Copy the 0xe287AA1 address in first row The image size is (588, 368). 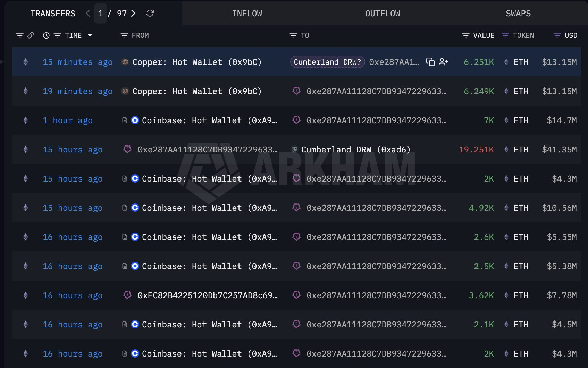click(x=430, y=62)
